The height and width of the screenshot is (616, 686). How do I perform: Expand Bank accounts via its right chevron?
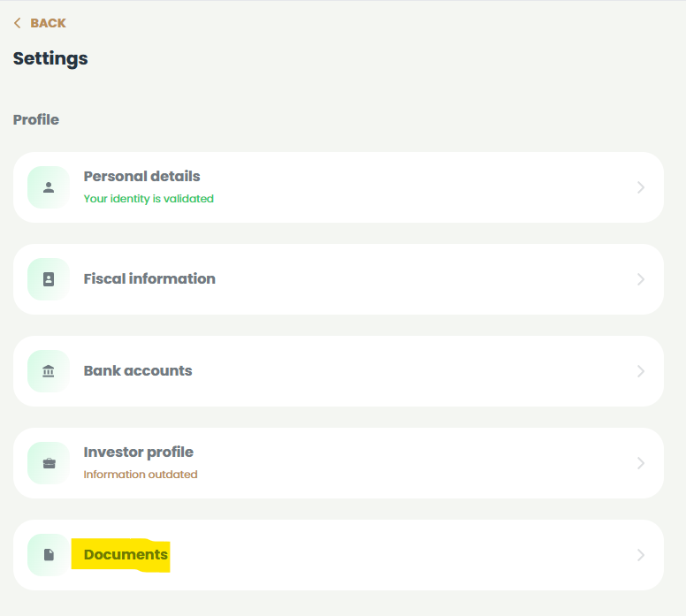coord(641,371)
